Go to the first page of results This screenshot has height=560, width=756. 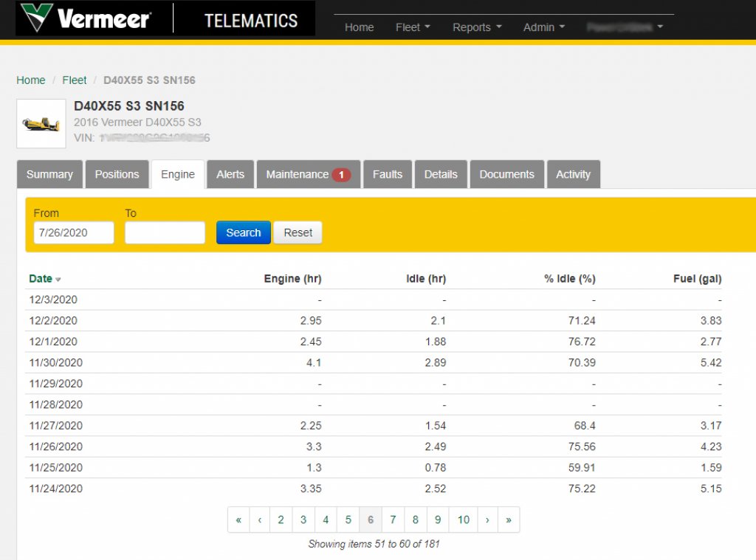coord(238,519)
